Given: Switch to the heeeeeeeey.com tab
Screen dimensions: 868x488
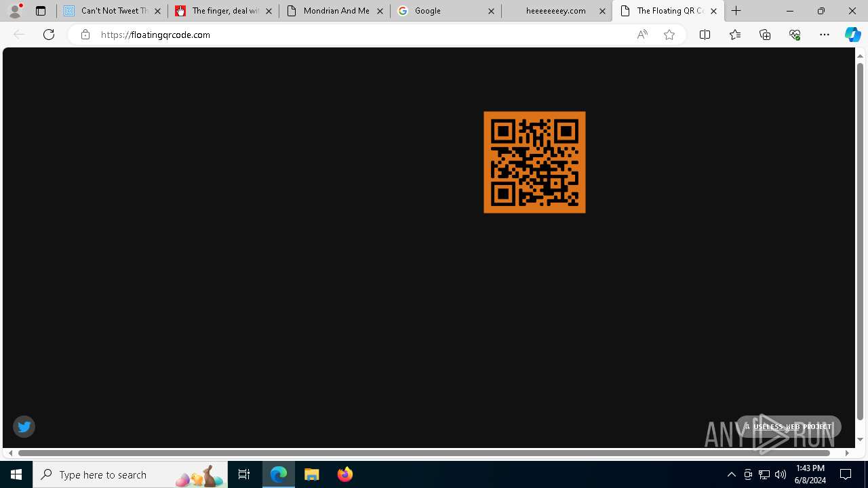Looking at the screenshot, I should pos(557,11).
